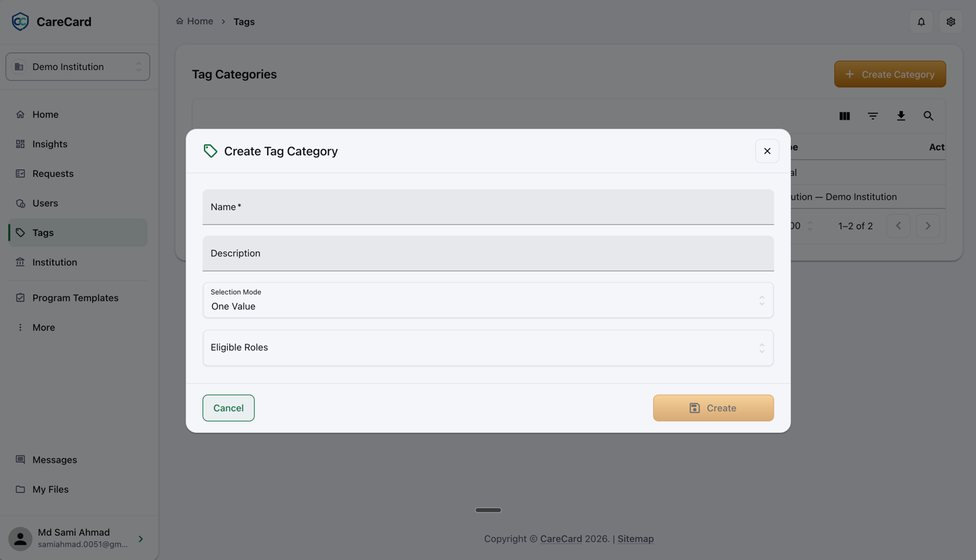Click the table search magnifier icon
This screenshot has width=976, height=560.
[928, 116]
